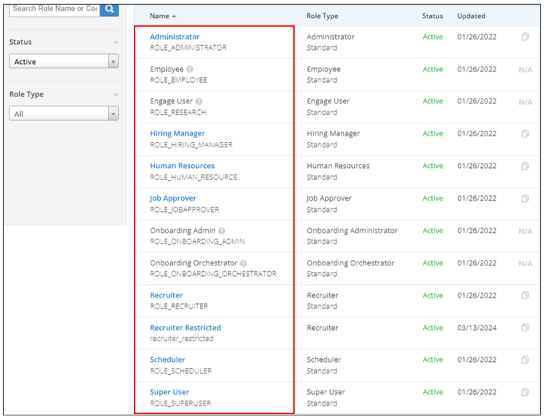The height and width of the screenshot is (419, 544).
Task: Click help icon next to Employee
Action: 190,69
